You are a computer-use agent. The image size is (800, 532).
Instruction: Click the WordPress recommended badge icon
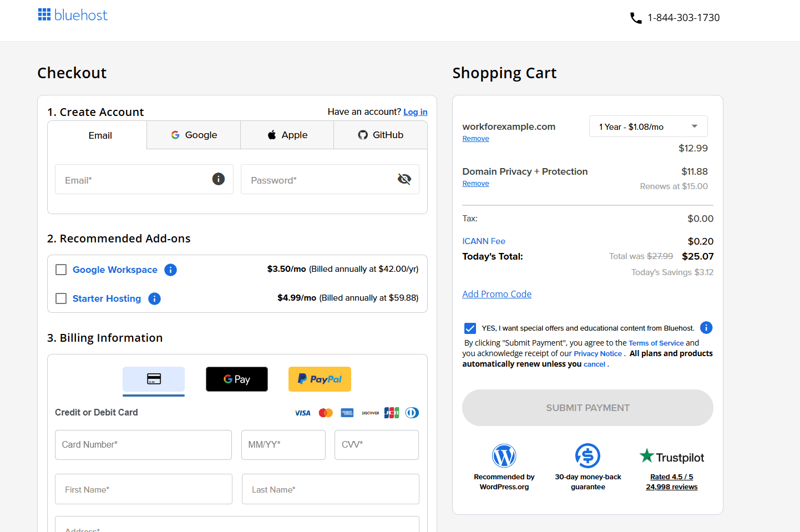click(x=504, y=456)
